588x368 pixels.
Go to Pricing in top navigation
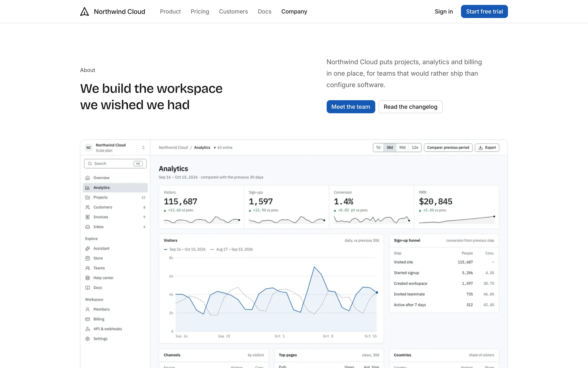pos(200,11)
